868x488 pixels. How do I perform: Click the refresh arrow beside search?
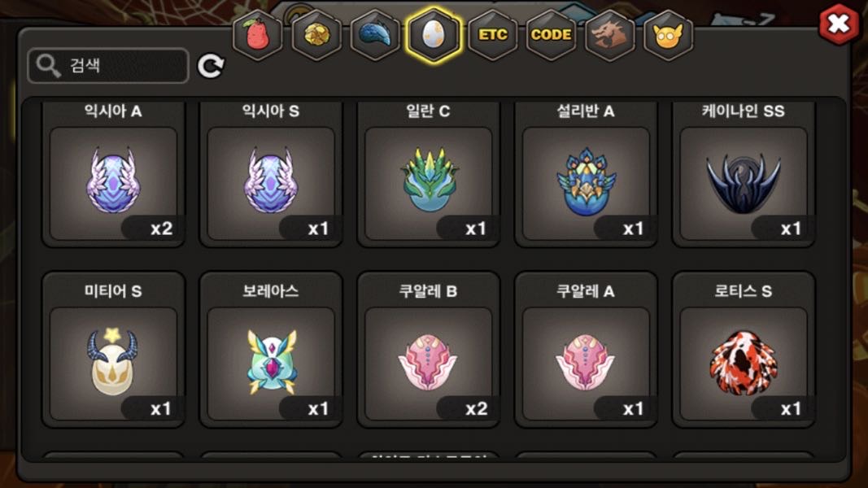pyautogui.click(x=211, y=67)
